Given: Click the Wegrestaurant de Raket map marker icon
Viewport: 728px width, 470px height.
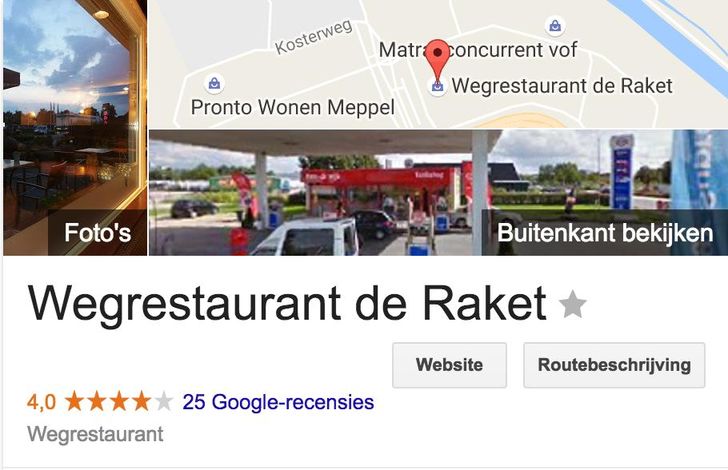Looking at the screenshot, I should click(x=437, y=86).
